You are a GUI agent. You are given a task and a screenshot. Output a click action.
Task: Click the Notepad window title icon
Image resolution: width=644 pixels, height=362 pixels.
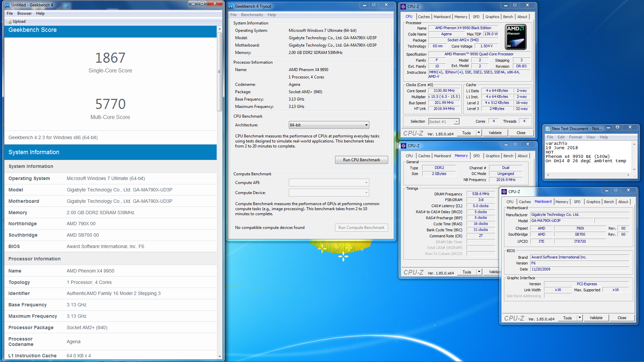(548, 129)
